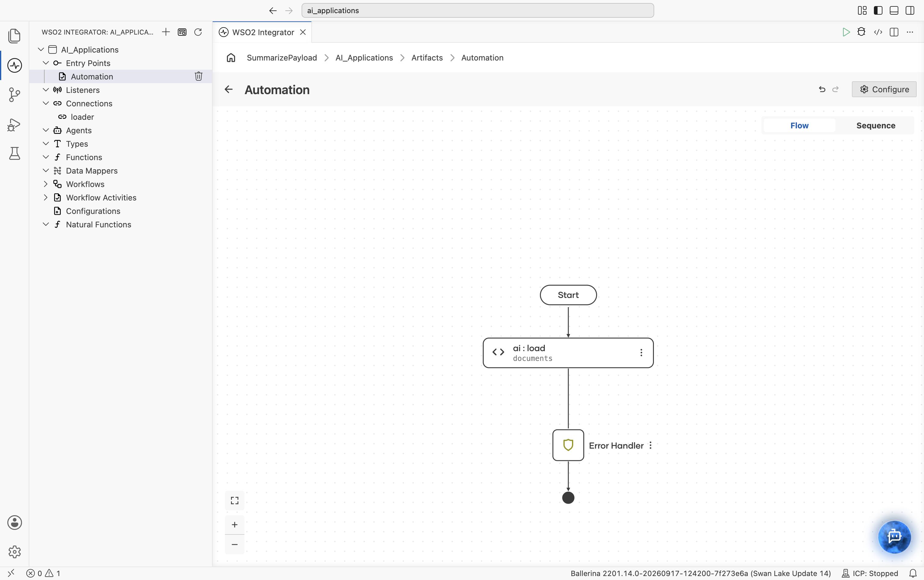Image resolution: width=924 pixels, height=580 pixels.
Task: Click the ai_applications search field
Action: (x=478, y=10)
